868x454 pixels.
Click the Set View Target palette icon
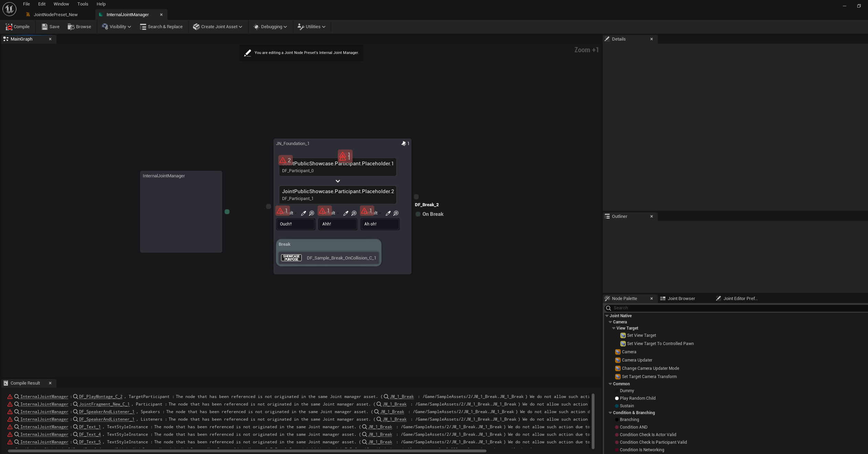(x=623, y=335)
